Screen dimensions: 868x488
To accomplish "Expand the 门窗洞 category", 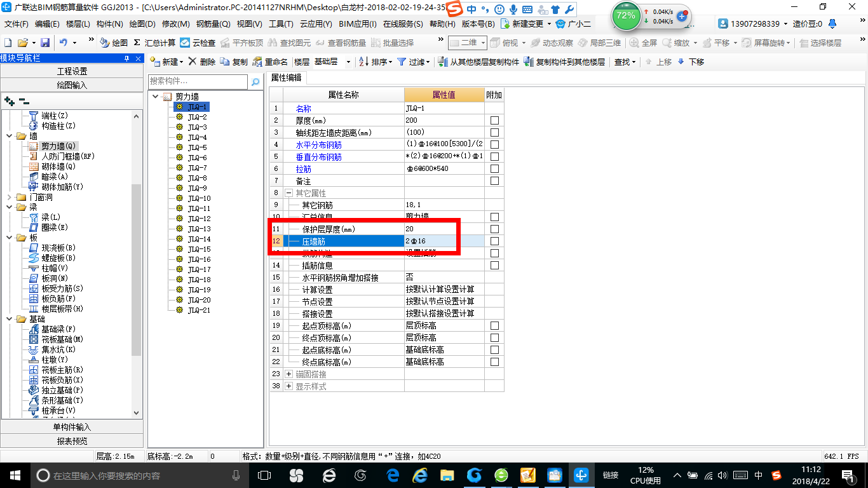I will tap(9, 197).
